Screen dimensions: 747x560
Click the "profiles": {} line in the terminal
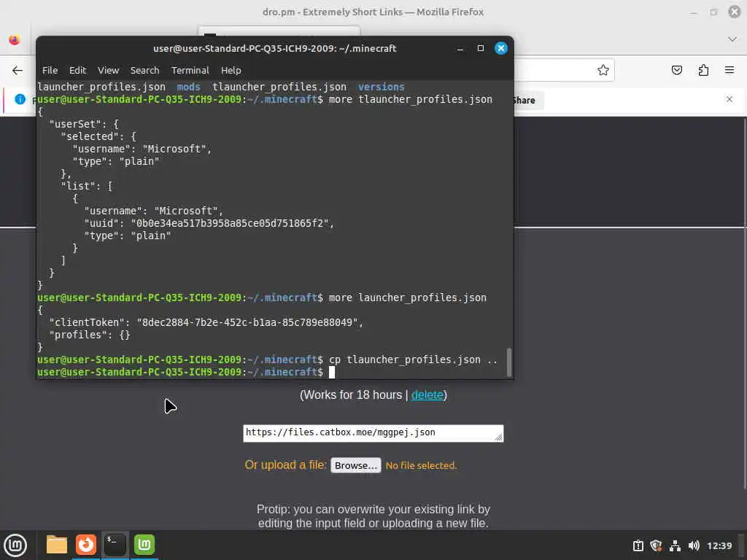click(x=90, y=335)
